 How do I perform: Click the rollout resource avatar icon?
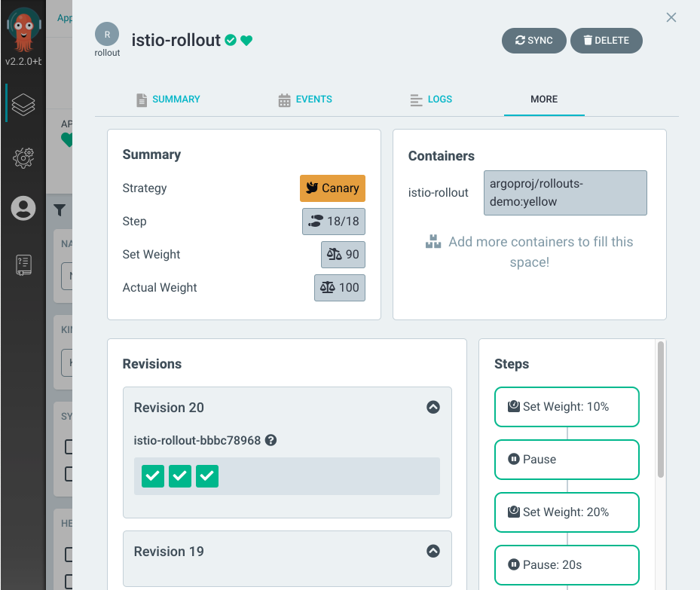pyautogui.click(x=107, y=35)
